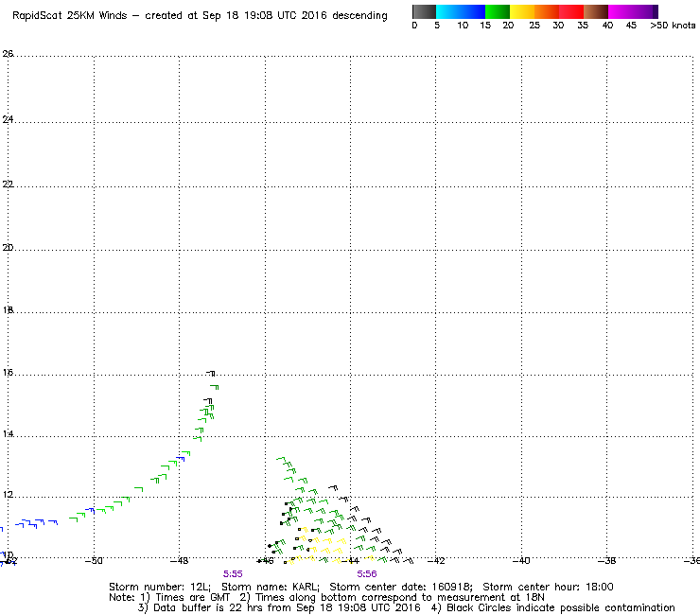Click the 'Data buffer is 22 hrs' note

click(201, 607)
